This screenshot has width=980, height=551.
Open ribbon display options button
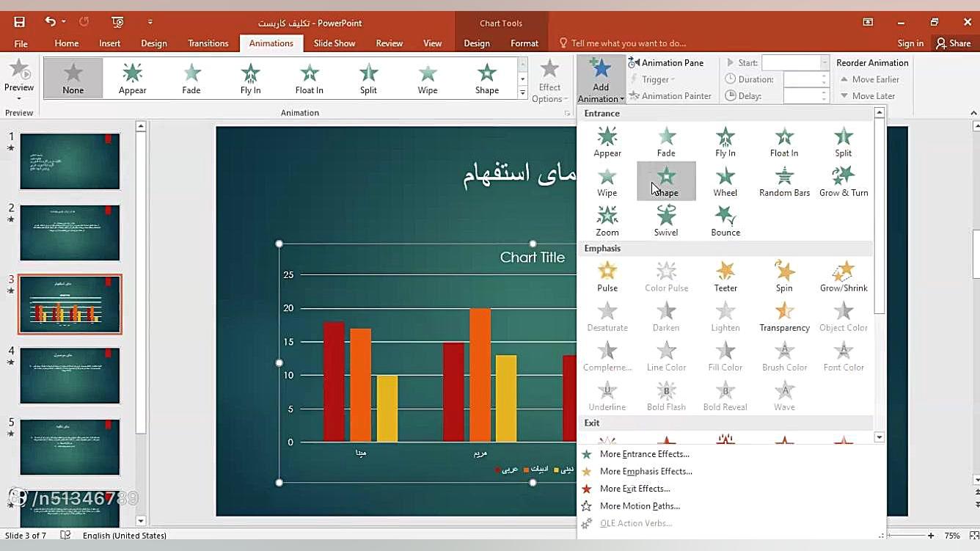point(868,22)
